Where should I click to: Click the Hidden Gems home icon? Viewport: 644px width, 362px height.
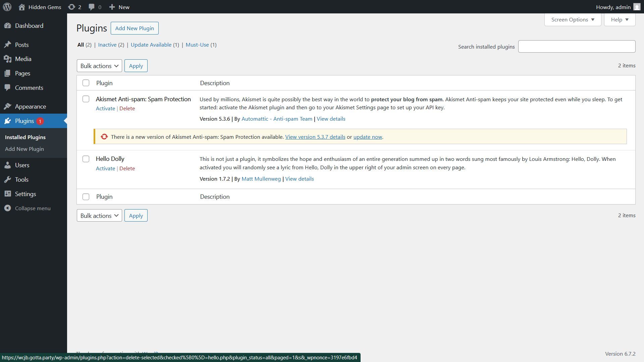[x=22, y=7]
